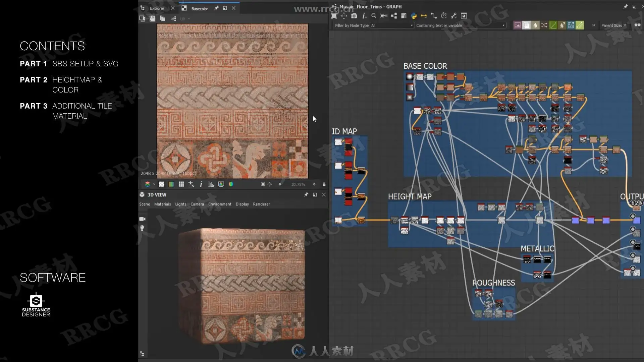
Task: Expand hidden toolbar items via double chevron
Action: pyautogui.click(x=593, y=25)
